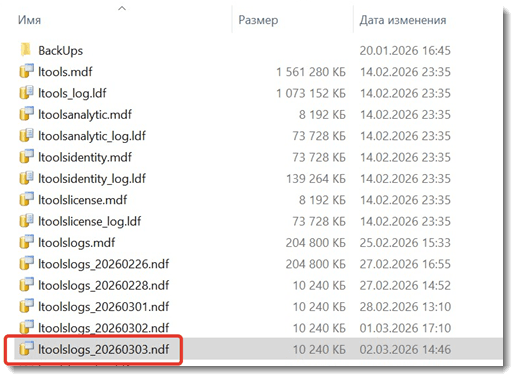The height and width of the screenshot is (390, 518).
Task: Select file name ltoolslogs_20260228.ndf
Action: click(103, 285)
